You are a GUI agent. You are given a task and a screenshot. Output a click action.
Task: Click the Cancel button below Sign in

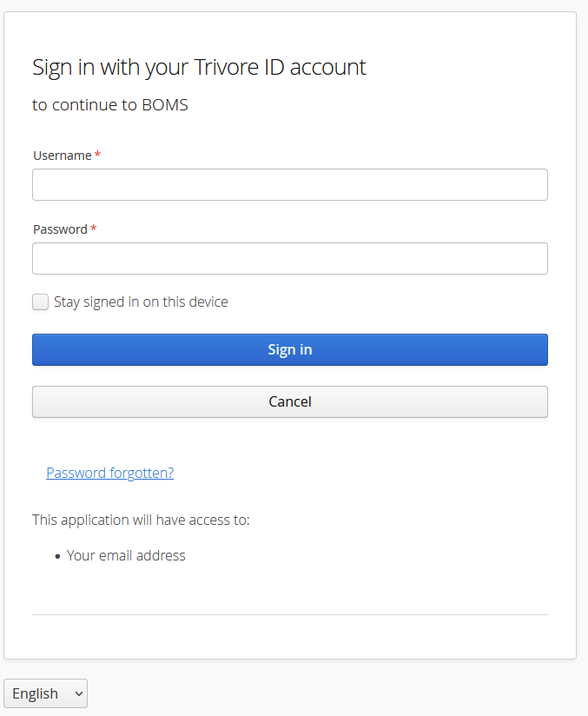[x=290, y=401]
